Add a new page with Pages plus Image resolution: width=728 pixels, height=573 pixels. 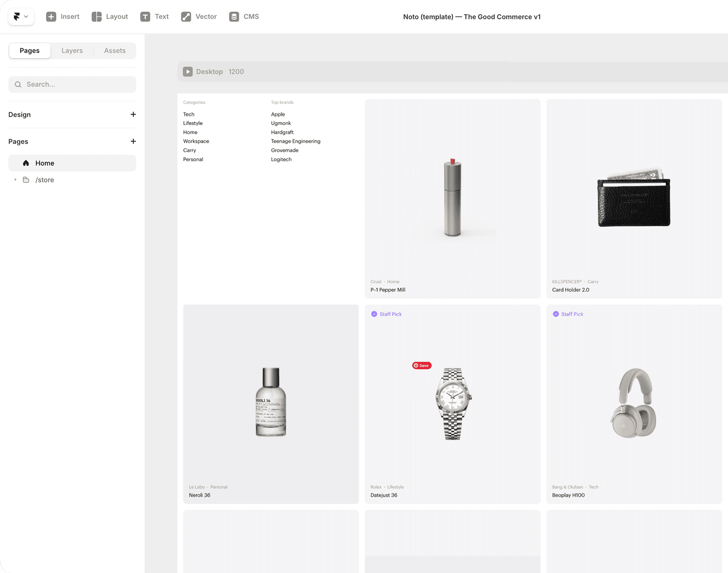click(x=133, y=141)
